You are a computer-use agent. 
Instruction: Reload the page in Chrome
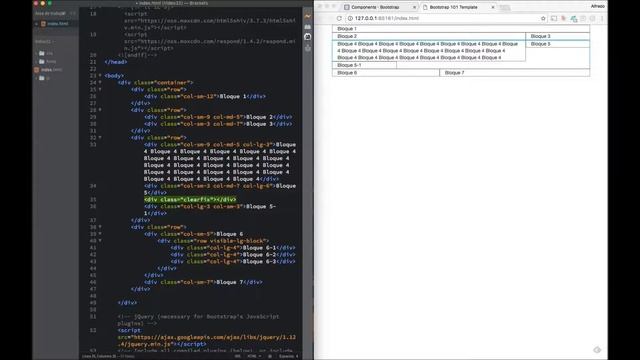click(x=339, y=18)
